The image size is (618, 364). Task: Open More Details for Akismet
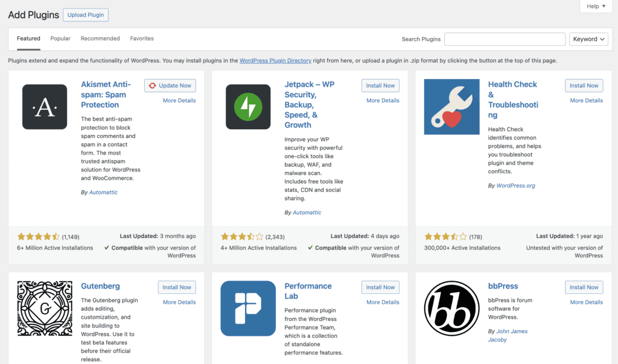[x=179, y=101]
